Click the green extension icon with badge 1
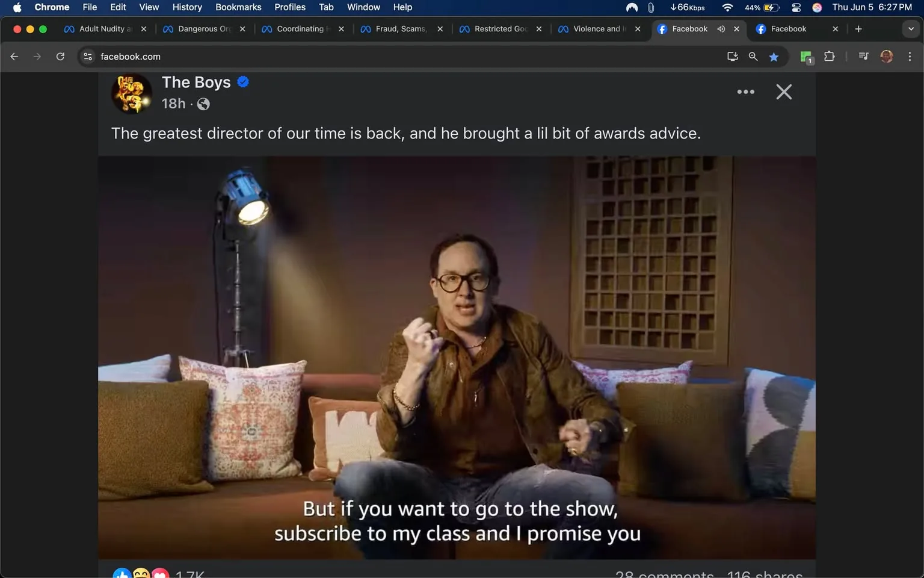The width and height of the screenshot is (924, 578). click(805, 56)
